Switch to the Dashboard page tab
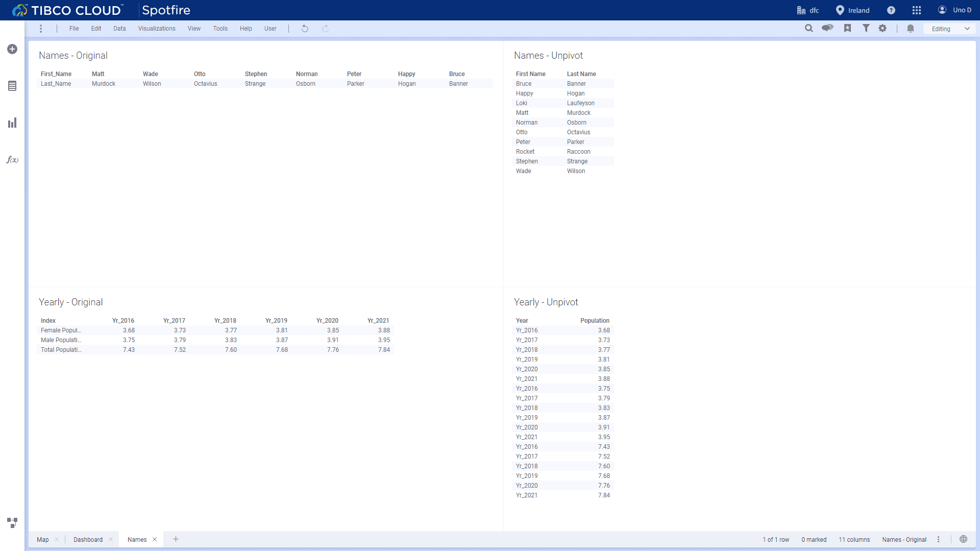The image size is (980, 551). (x=88, y=539)
